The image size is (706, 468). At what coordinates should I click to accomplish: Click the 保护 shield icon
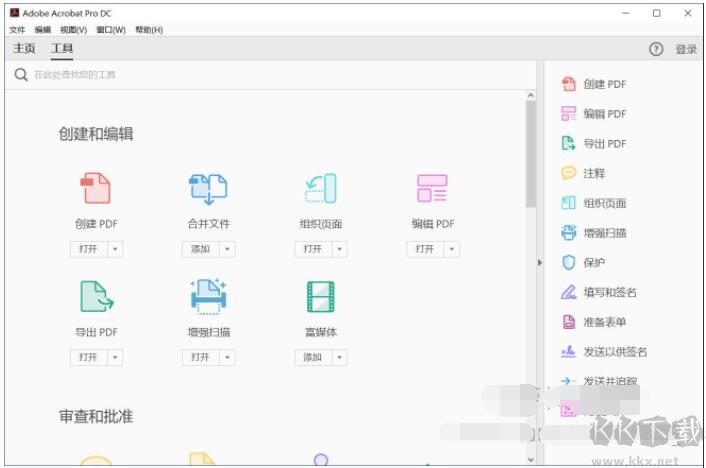569,262
